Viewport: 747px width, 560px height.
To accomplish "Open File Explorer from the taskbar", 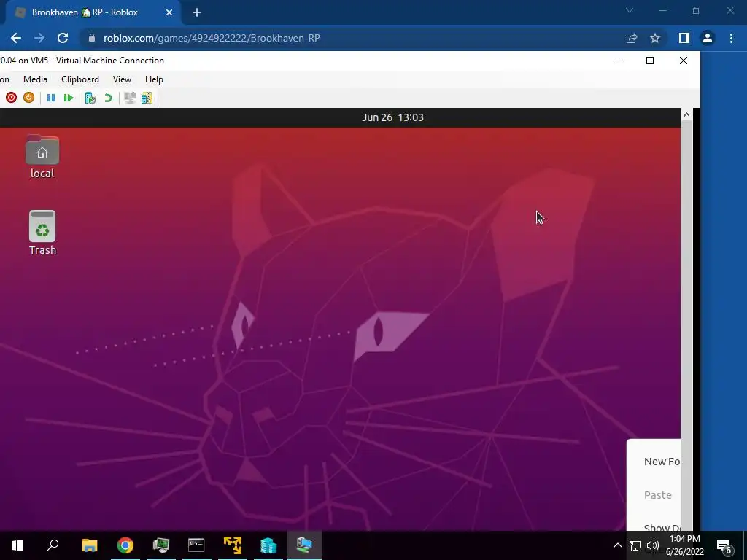I will pyautogui.click(x=90, y=545).
